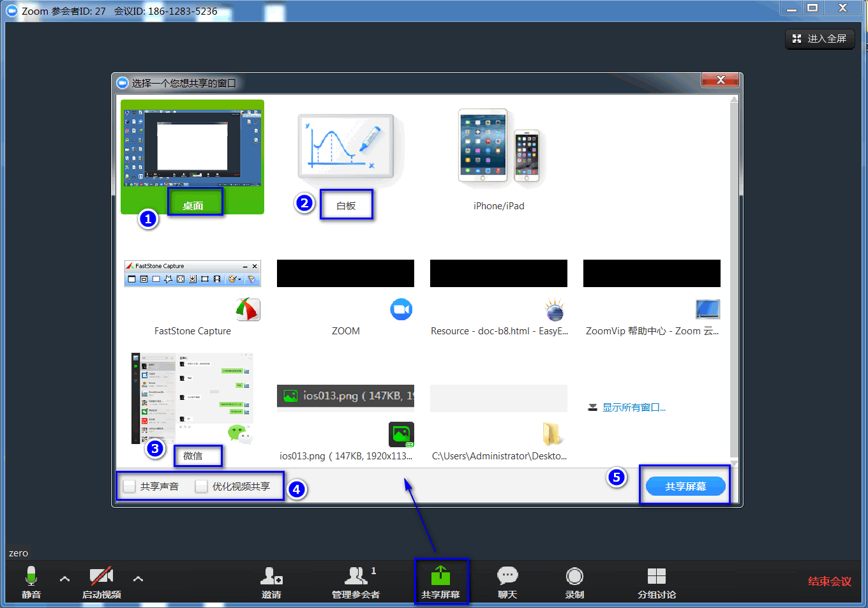This screenshot has width=868, height=608.
Task: Enable Optimize video sharing (优化视频共享) checkbox
Action: (x=202, y=486)
